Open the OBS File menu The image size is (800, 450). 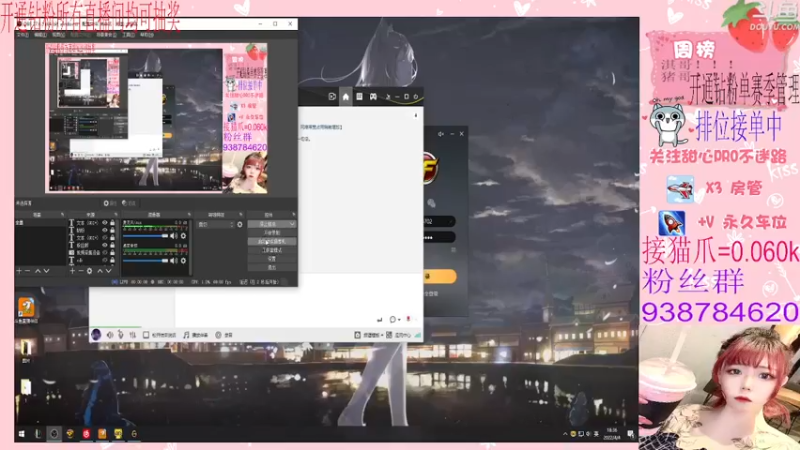click(x=22, y=35)
